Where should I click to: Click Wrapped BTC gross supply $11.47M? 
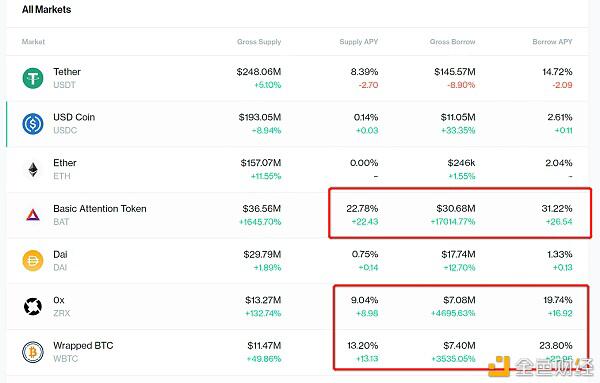click(x=264, y=345)
